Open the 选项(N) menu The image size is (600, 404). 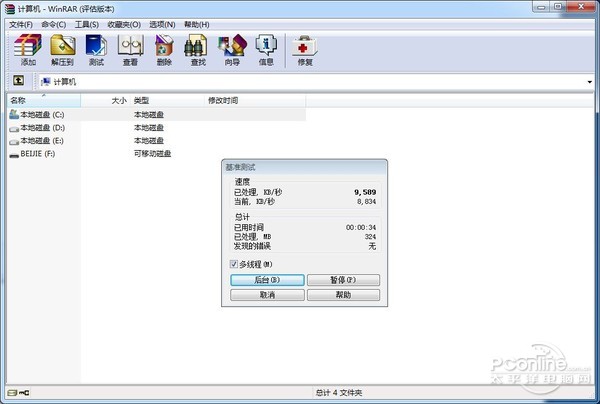click(162, 24)
